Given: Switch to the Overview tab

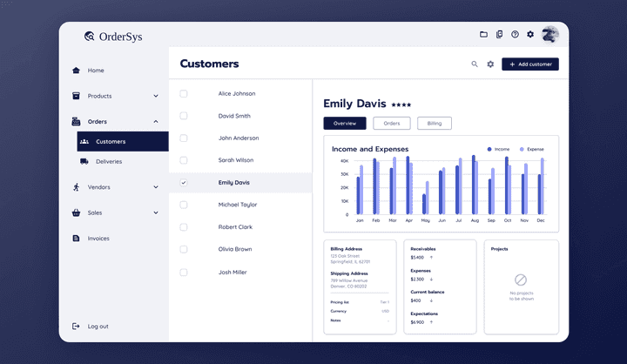Looking at the screenshot, I should tap(345, 123).
